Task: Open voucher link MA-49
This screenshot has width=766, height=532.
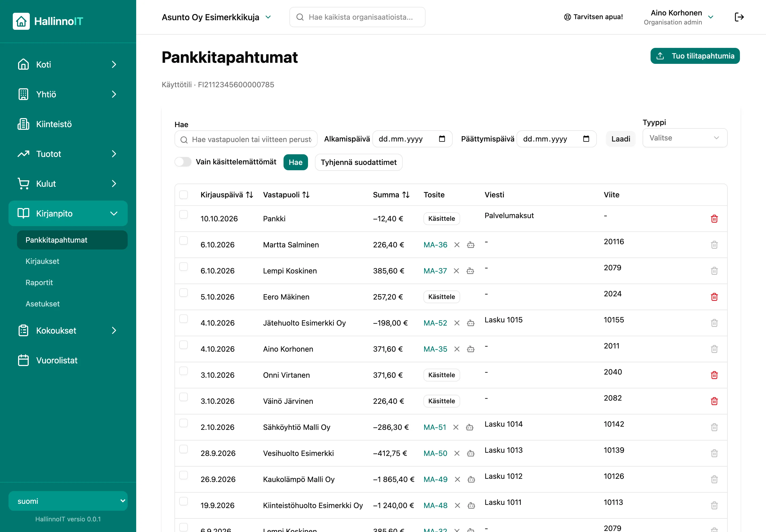Action: click(435, 479)
